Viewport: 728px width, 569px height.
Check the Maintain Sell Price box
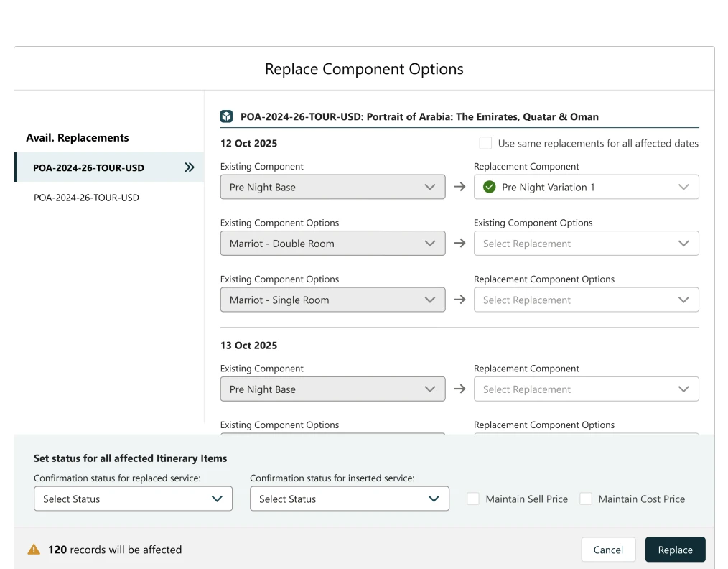(x=473, y=499)
